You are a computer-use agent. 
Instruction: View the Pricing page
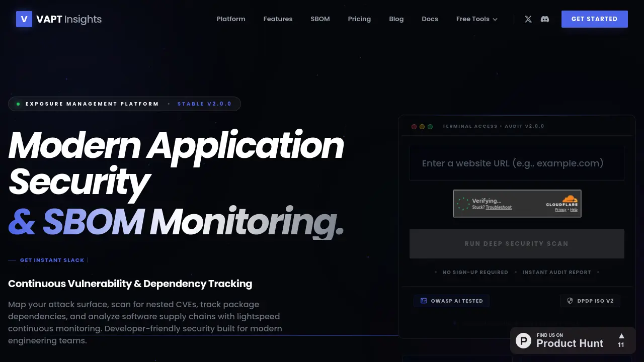[359, 19]
